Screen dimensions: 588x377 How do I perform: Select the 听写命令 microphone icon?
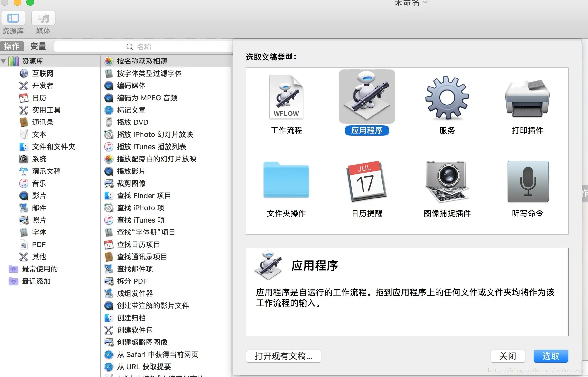click(527, 181)
